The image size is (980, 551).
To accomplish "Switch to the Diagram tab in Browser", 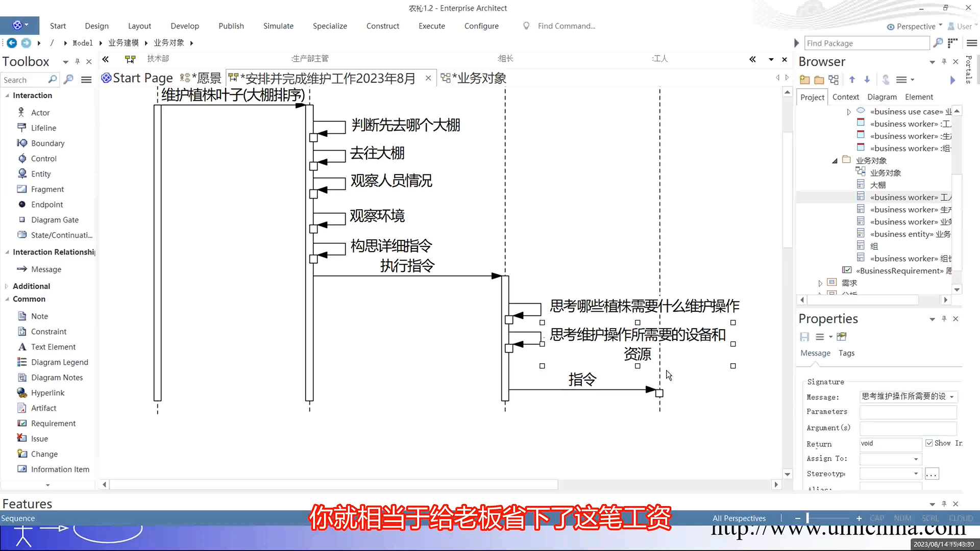I will [x=881, y=96].
